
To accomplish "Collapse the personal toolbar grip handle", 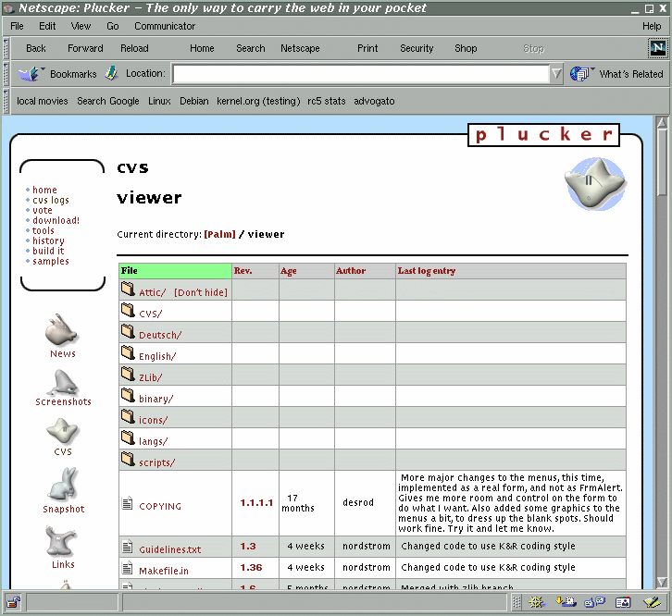I will (x=6, y=101).
